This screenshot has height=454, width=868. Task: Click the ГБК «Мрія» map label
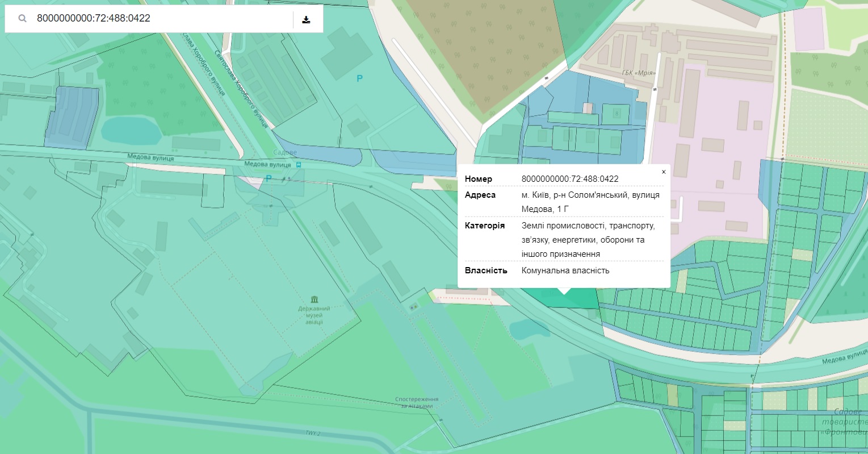638,73
